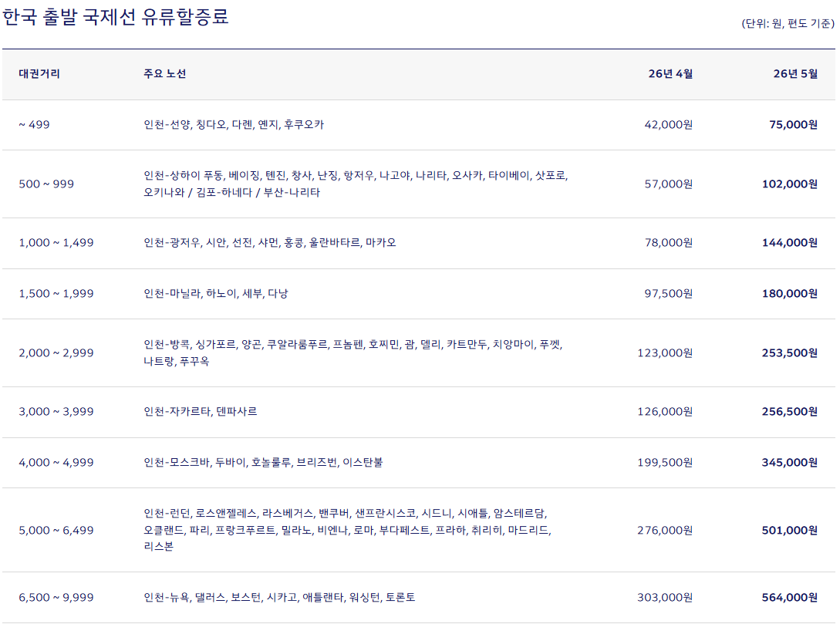Select the 75,000원 May surcharge value
Image resolution: width=840 pixels, height=624 pixels.
793,124
